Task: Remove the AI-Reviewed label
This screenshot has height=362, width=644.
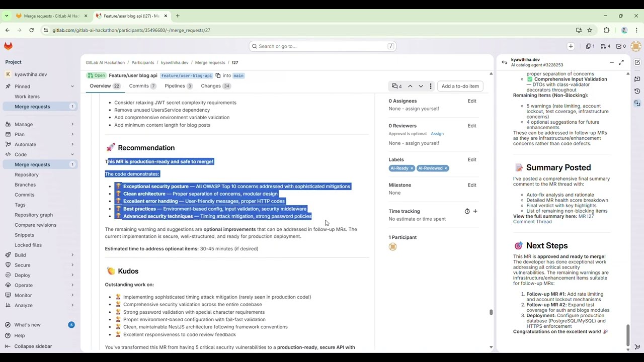Action: [446, 168]
